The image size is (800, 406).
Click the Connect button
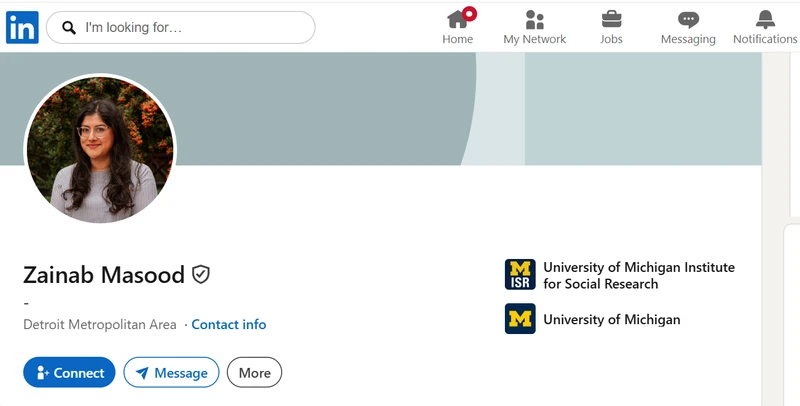coord(69,372)
